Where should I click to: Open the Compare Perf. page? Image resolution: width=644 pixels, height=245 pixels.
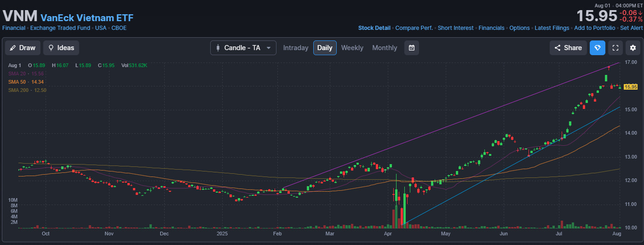[x=414, y=28]
